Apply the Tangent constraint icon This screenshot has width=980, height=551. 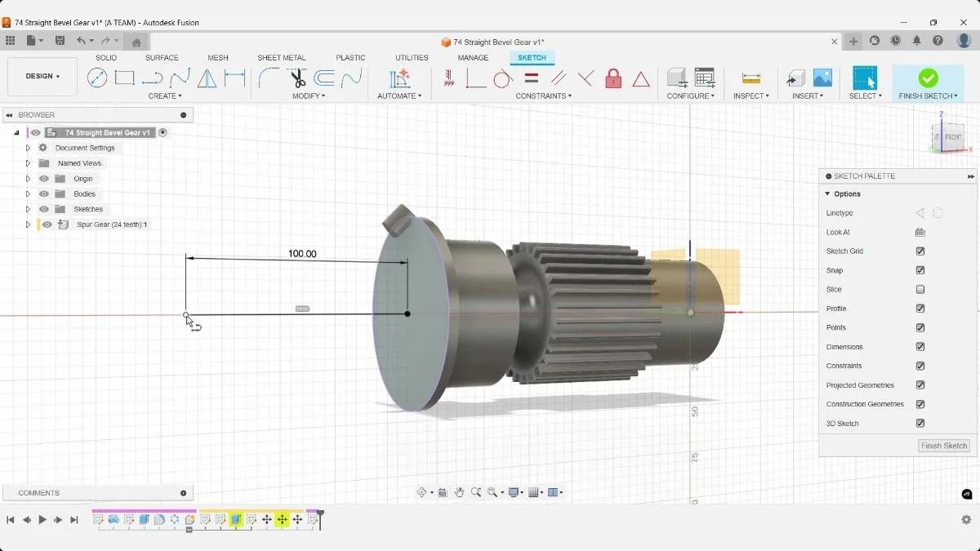[503, 78]
